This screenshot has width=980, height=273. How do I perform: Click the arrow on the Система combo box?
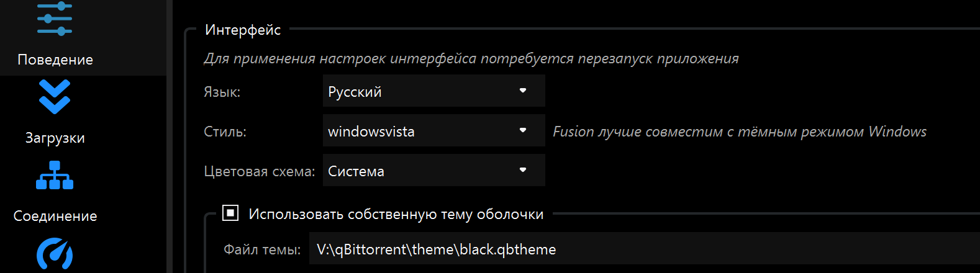[x=523, y=170]
